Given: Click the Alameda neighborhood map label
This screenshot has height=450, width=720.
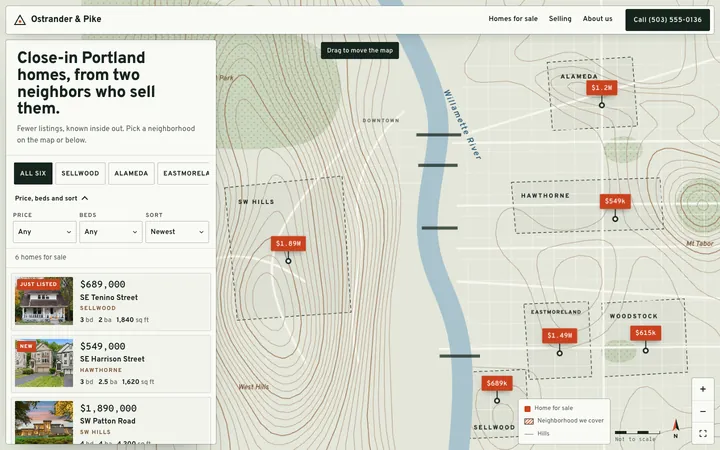Looking at the screenshot, I should pos(579,76).
